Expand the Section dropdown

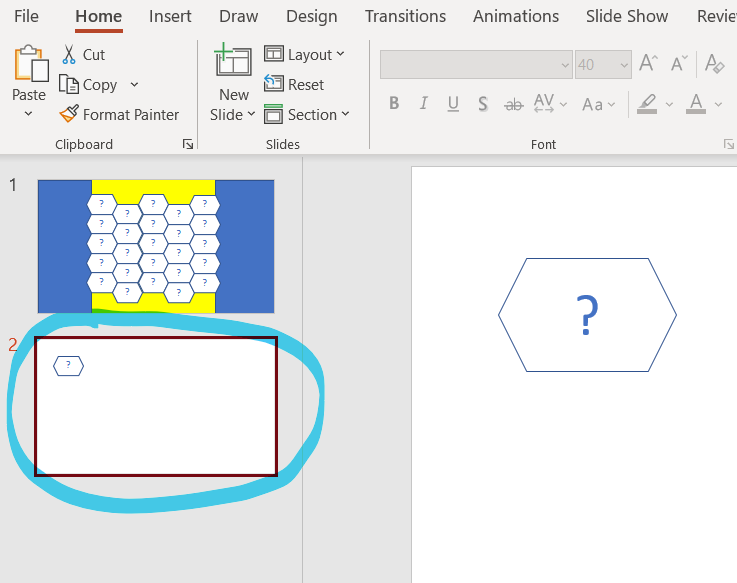coord(307,115)
